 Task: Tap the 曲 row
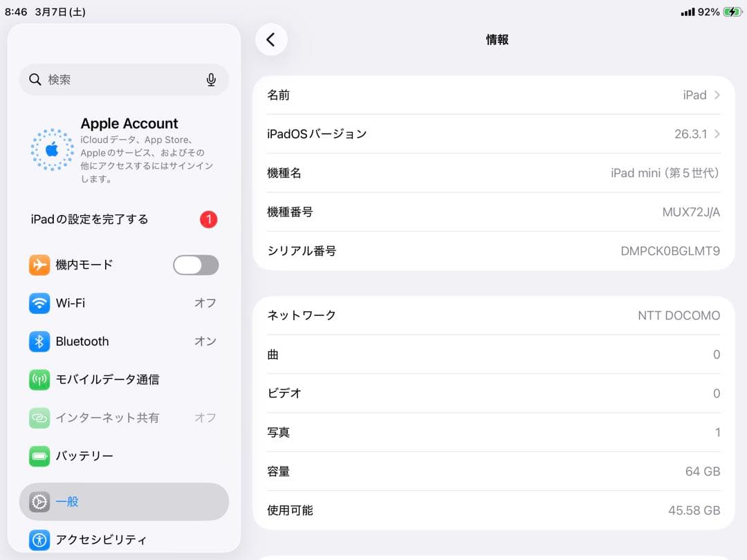(x=494, y=354)
